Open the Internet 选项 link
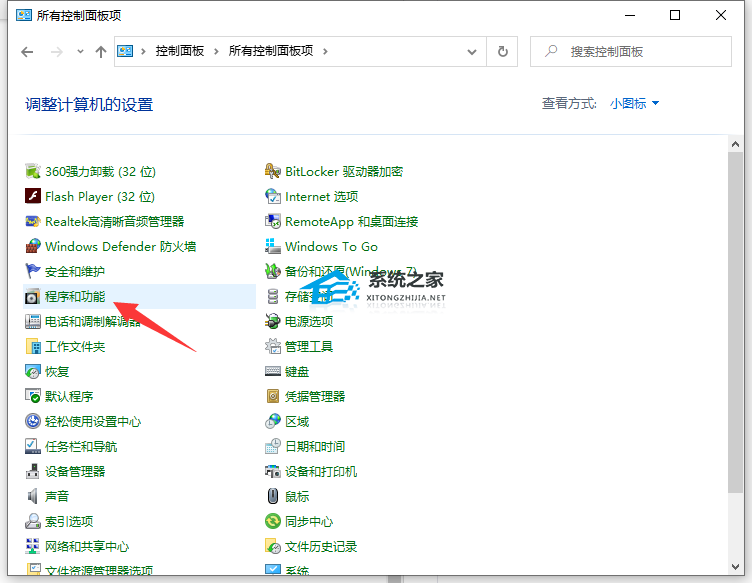 (321, 197)
